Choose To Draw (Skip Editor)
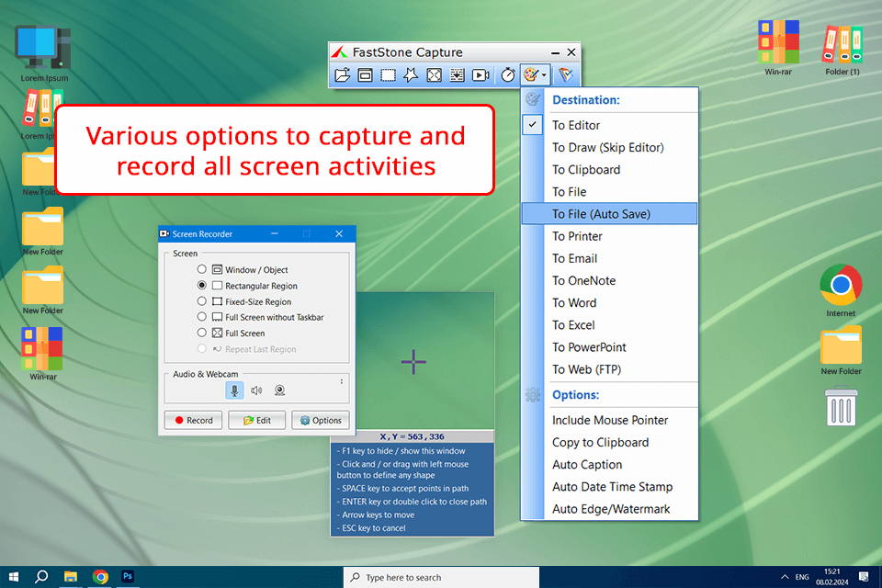 click(609, 147)
